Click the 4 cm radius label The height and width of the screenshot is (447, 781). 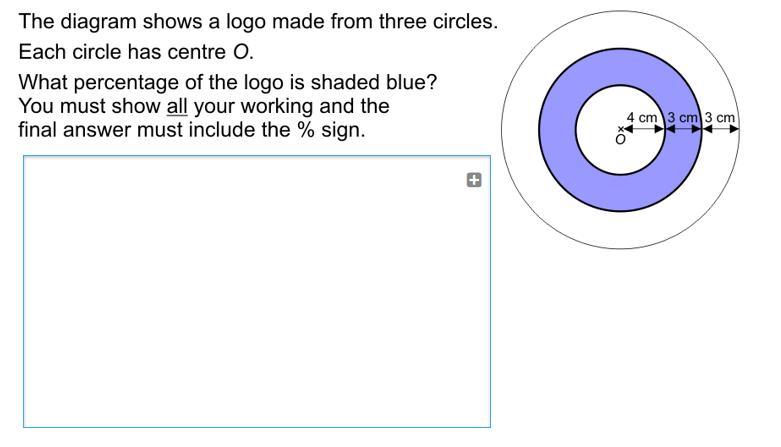pos(642,118)
